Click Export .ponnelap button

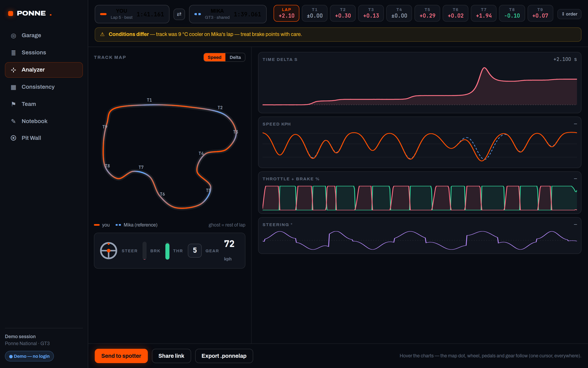click(x=224, y=356)
